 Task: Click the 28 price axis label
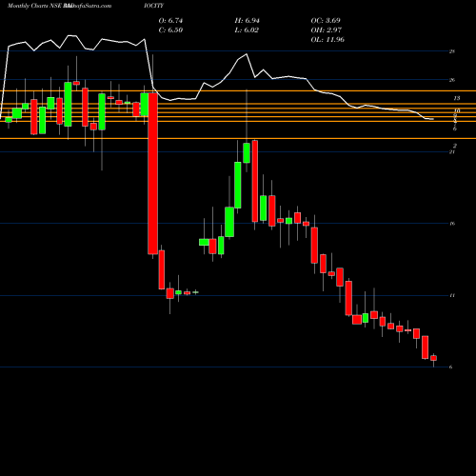coord(452,51)
